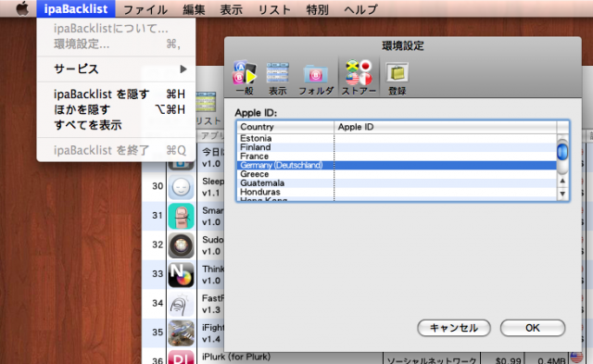
Task: Open the ipaBacklist application menu
Action: (76, 8)
